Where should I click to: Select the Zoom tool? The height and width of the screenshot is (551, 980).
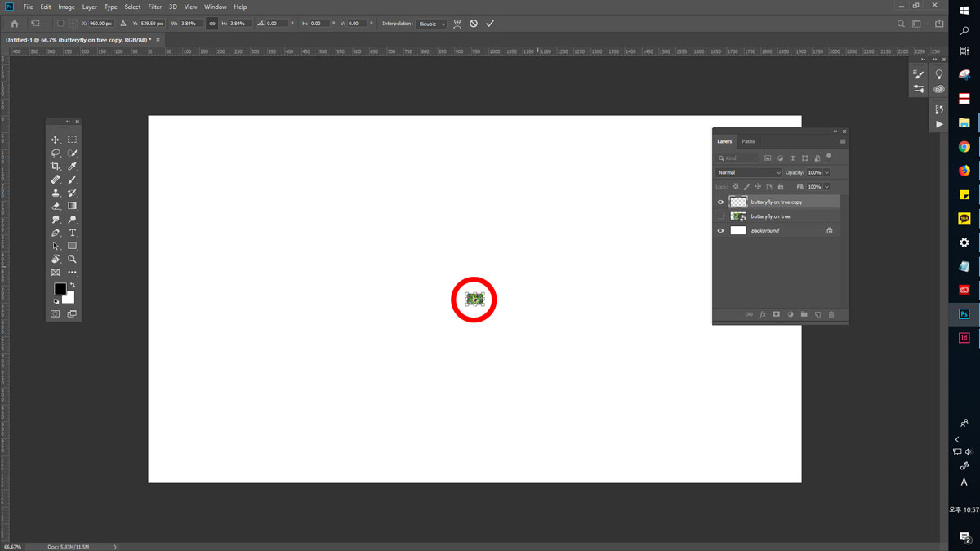(72, 259)
